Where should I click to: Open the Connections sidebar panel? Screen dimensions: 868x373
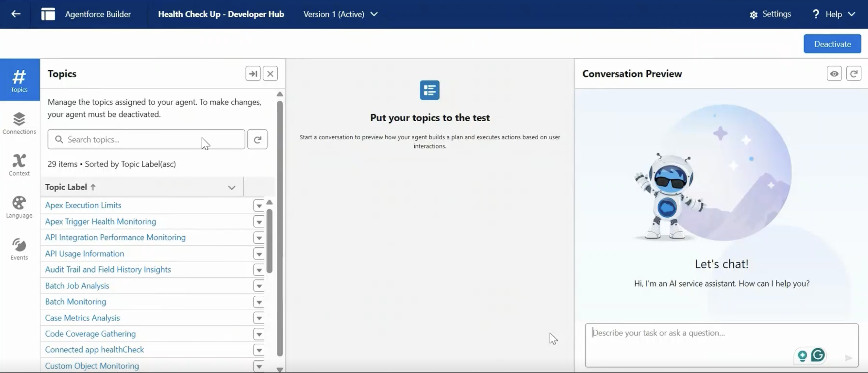[x=19, y=123]
